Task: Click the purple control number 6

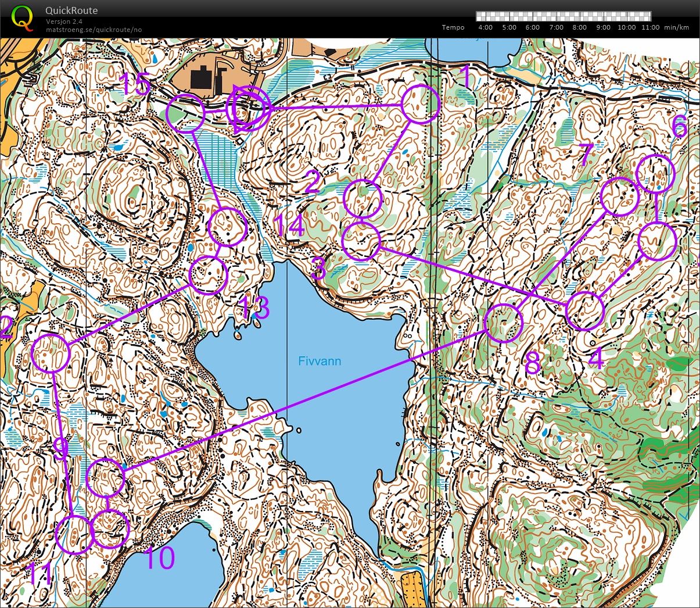Action: [680, 126]
